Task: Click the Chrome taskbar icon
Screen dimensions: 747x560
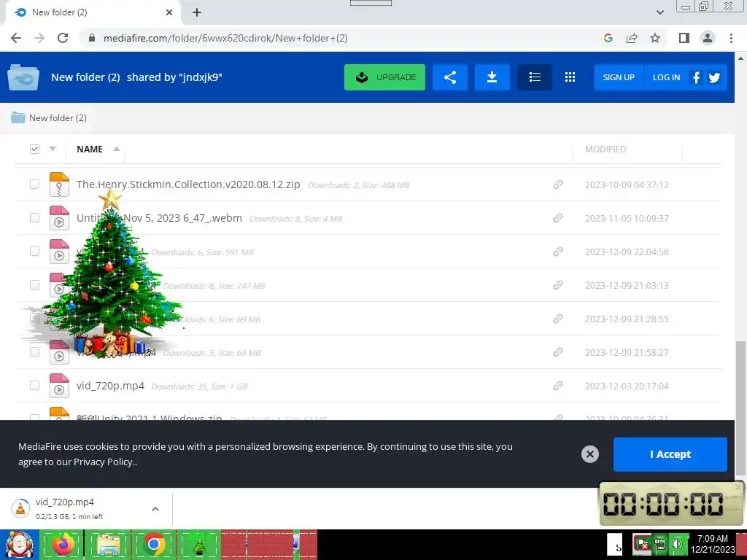Action: point(154,545)
